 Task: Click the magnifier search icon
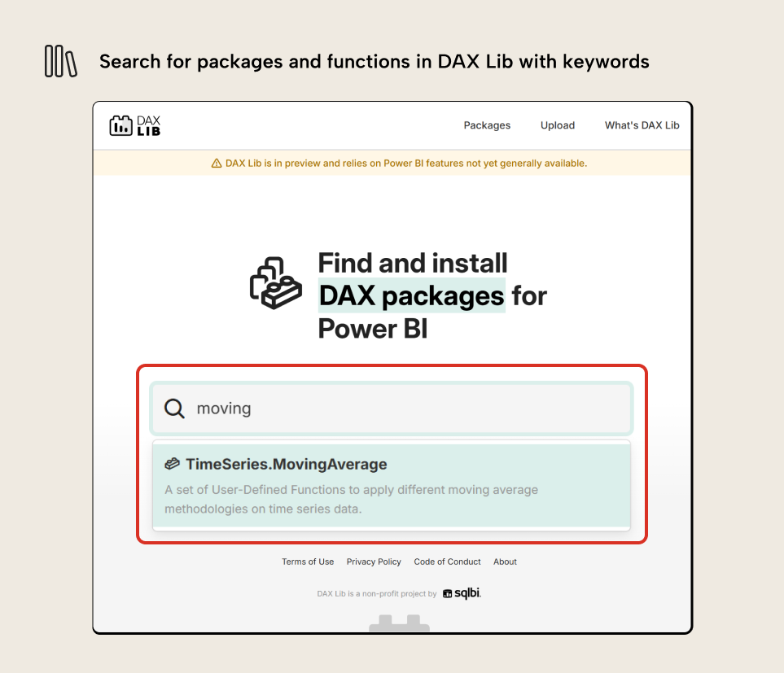(175, 408)
